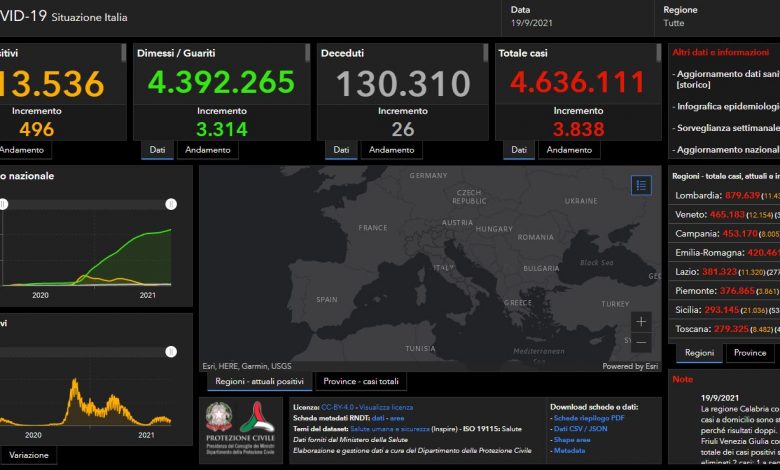Show Andamento tab under Dimessi / Guariti
Viewport: 780px width, 470px height.
[208, 150]
